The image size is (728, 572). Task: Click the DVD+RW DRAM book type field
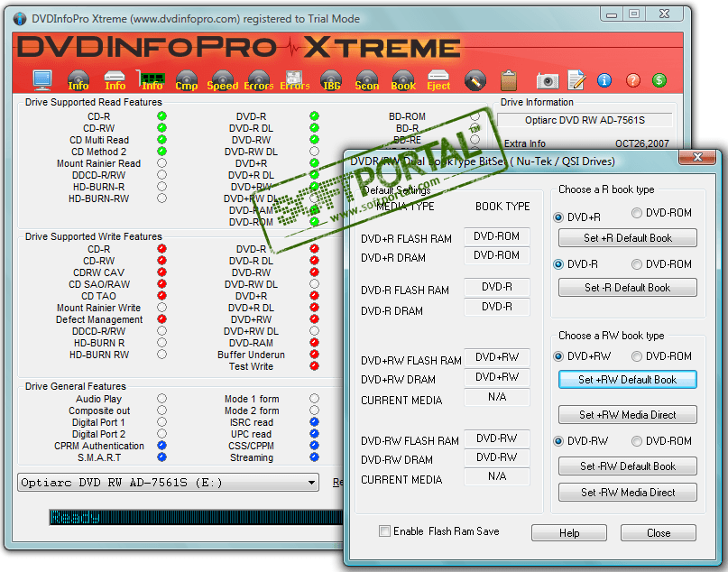click(x=497, y=377)
